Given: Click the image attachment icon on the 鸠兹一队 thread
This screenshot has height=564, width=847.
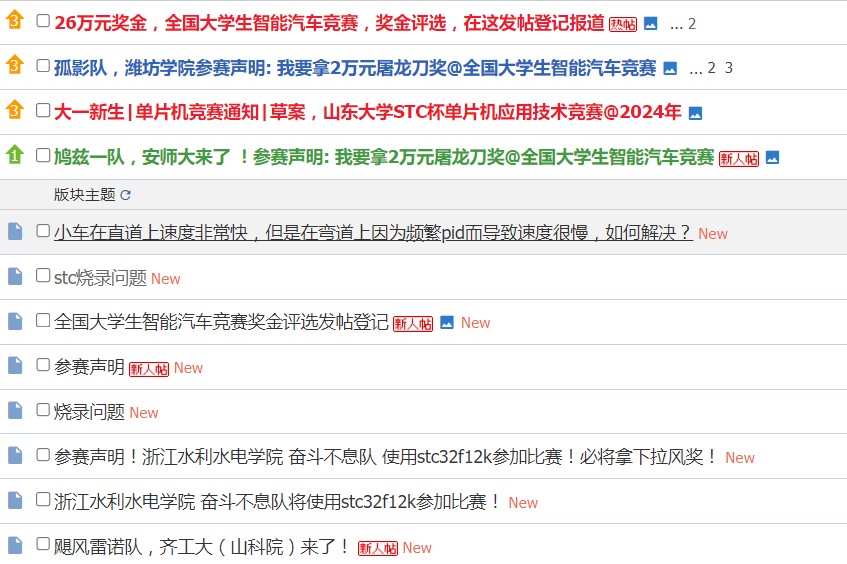Looking at the screenshot, I should pos(772,158).
